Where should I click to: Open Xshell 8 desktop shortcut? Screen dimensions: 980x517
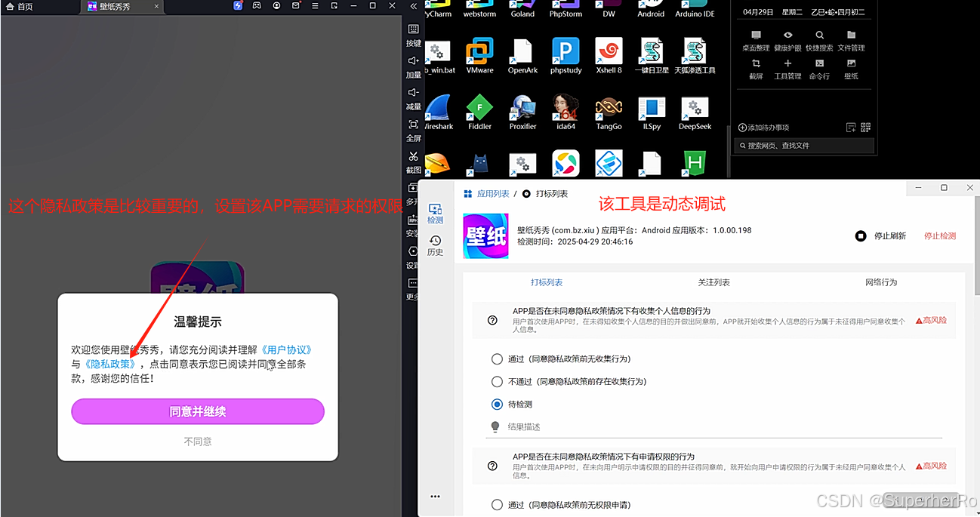coord(609,56)
